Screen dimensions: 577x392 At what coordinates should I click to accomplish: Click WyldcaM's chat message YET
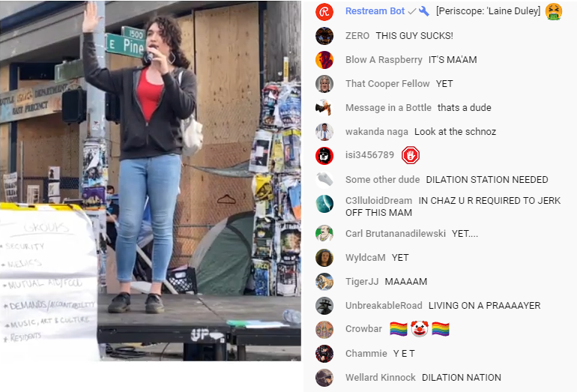400,258
